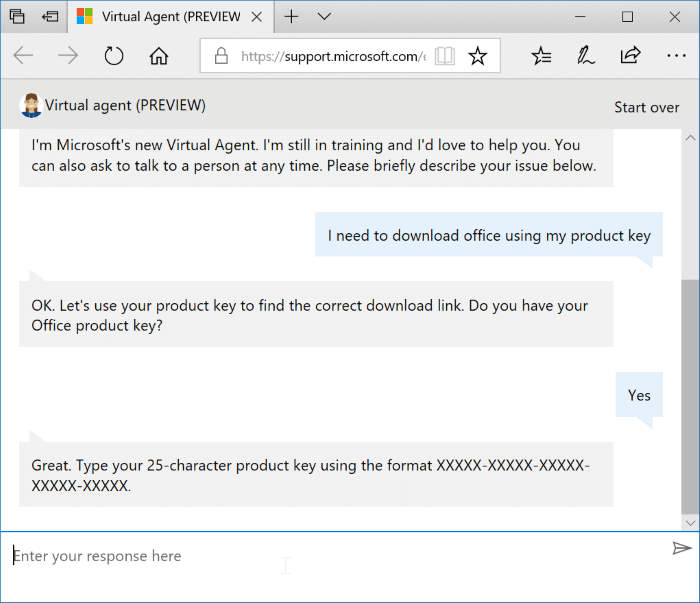Click the 'Do you have your Office product key?' message
Screen dimensions: 700x603
click(x=316, y=315)
